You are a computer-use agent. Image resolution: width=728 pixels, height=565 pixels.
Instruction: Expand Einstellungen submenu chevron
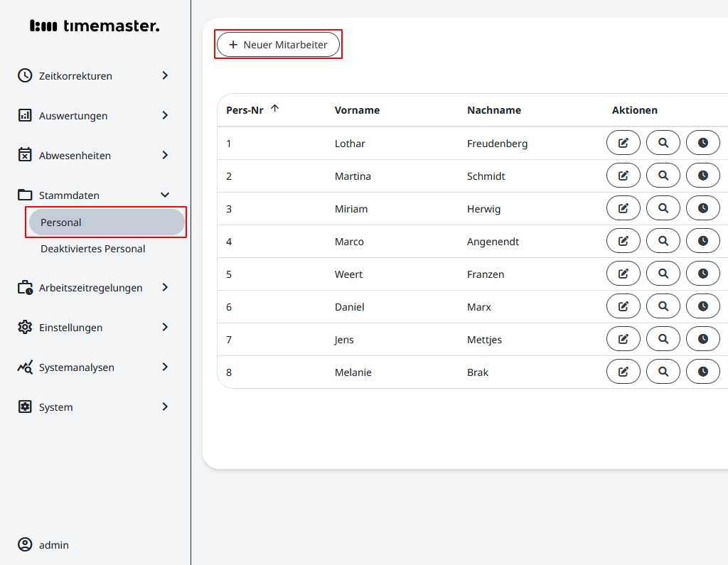click(x=165, y=327)
